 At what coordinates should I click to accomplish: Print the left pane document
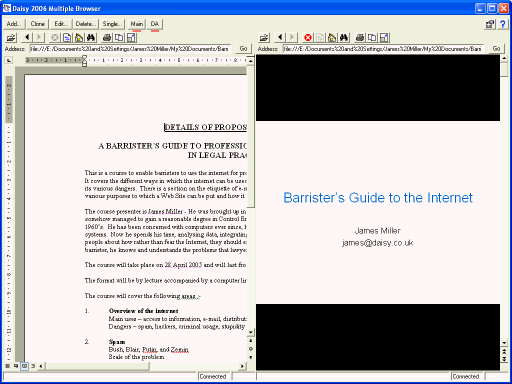pyautogui.click(x=107, y=37)
